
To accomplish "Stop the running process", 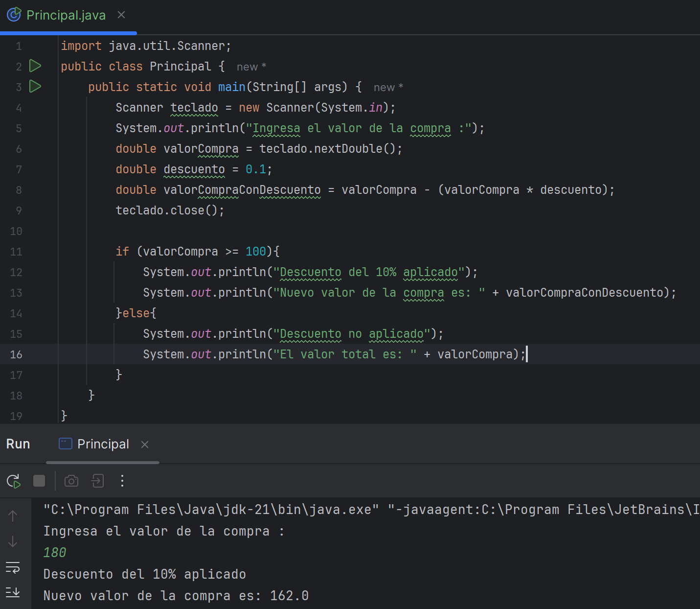I will click(x=39, y=481).
